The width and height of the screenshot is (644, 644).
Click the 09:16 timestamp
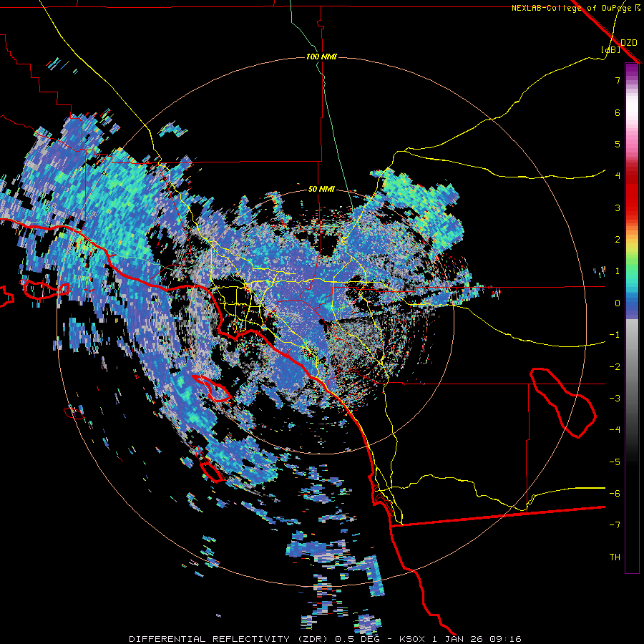coord(505,639)
